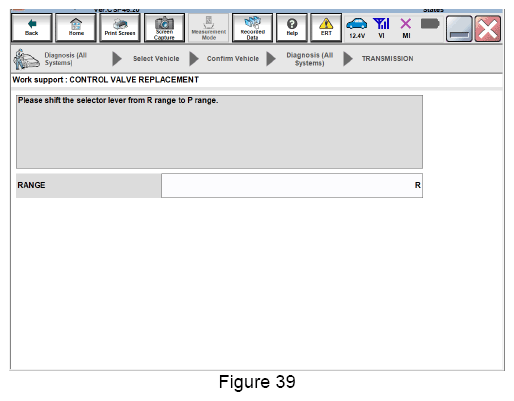Click the RANGE value field showing R
514x401 pixels.
pyautogui.click(x=292, y=185)
